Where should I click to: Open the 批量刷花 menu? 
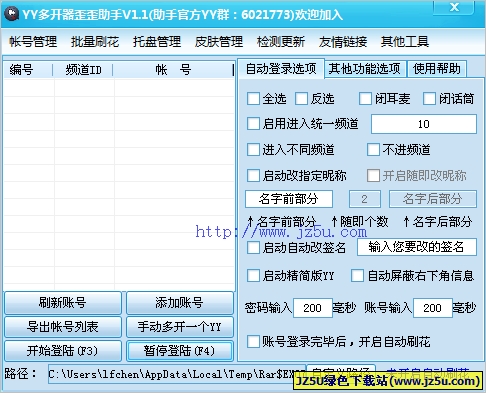pyautogui.click(x=95, y=42)
